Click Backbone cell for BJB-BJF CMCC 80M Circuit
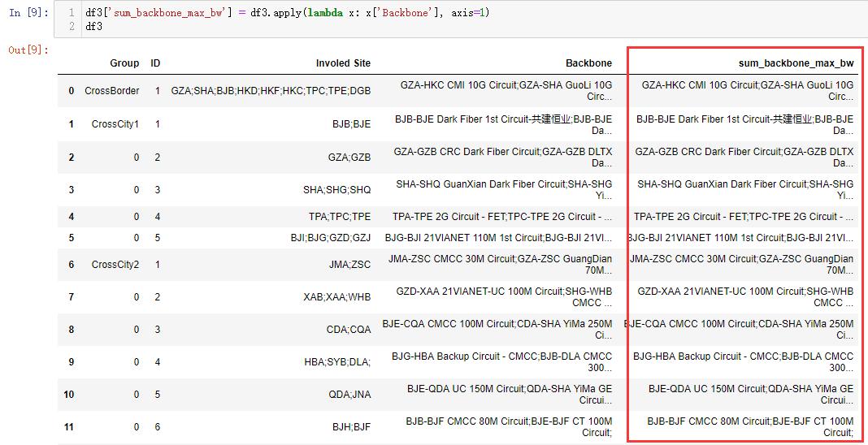The image size is (868, 445). pyautogui.click(x=509, y=427)
